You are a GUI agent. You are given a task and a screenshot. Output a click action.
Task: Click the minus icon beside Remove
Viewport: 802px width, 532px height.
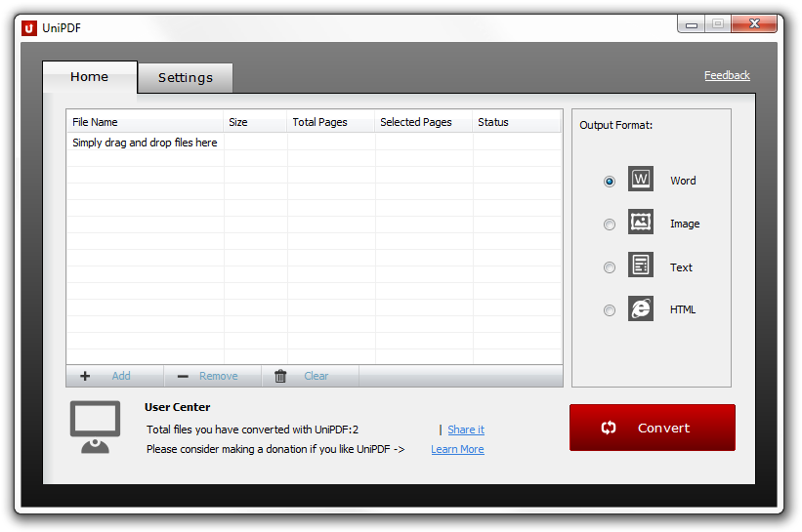click(x=183, y=377)
